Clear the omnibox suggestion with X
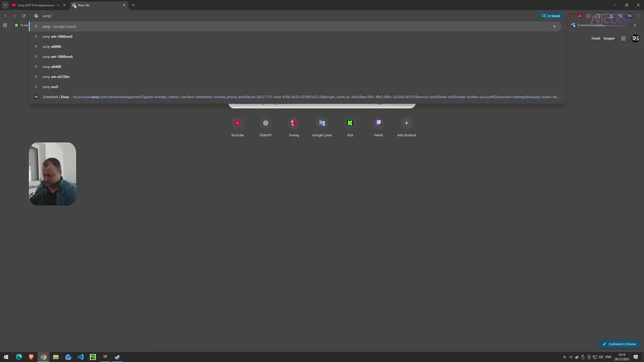The height and width of the screenshot is (362, 644). 554,26
